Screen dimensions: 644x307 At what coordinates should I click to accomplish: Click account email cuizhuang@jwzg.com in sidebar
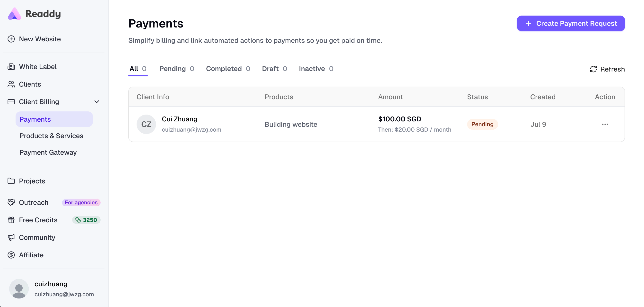click(64, 294)
